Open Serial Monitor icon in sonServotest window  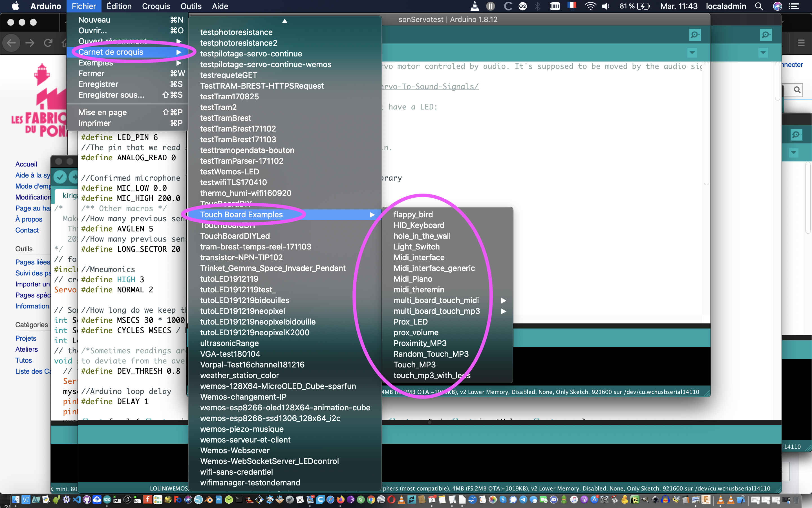coord(694,35)
